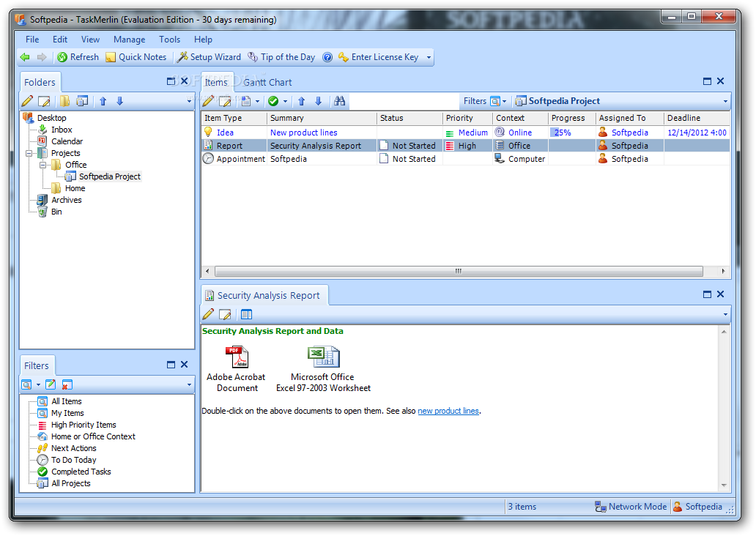Open the Tools menu
Screen dimensions: 756x536
(x=170, y=40)
